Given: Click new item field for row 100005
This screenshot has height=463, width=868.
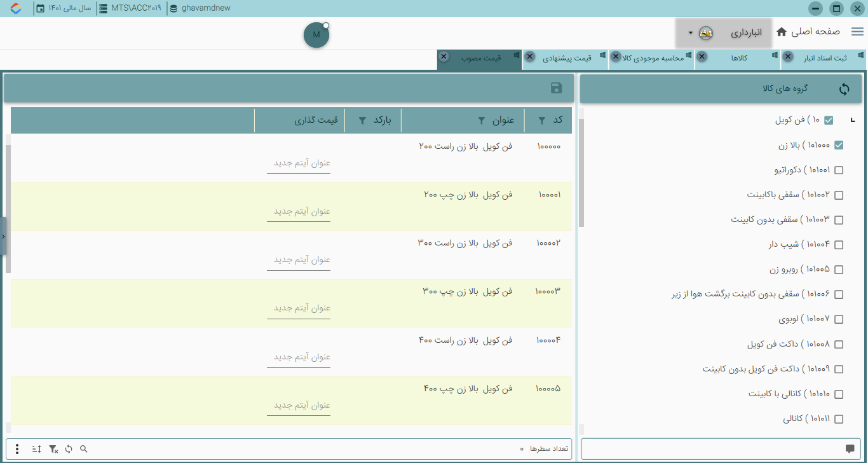Looking at the screenshot, I should pyautogui.click(x=299, y=406).
